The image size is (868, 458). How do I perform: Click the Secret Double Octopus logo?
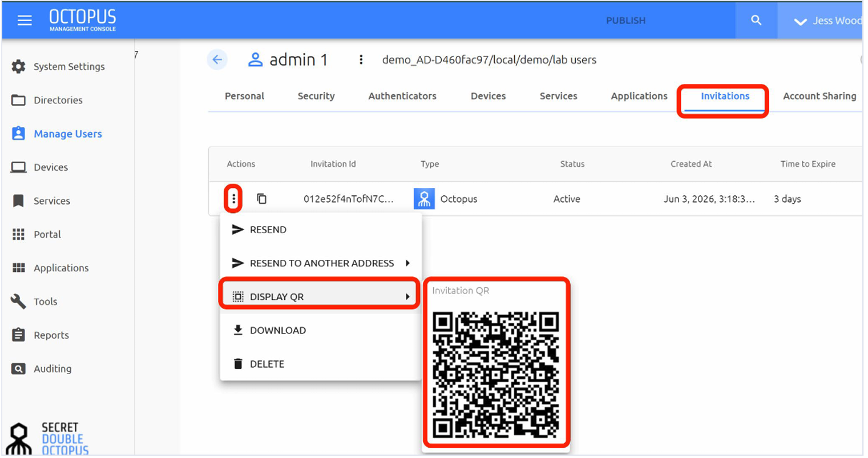49,439
